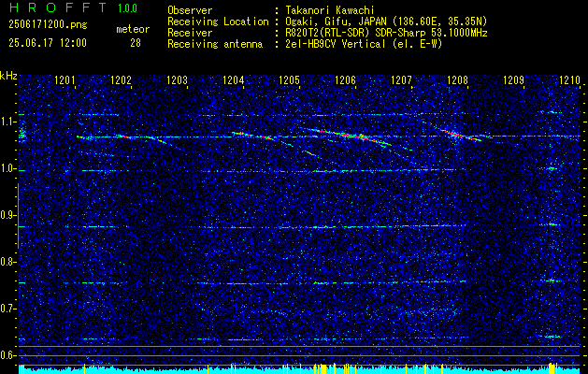Click the meteor count value 28
This screenshot has height=374, width=588.
click(136, 43)
